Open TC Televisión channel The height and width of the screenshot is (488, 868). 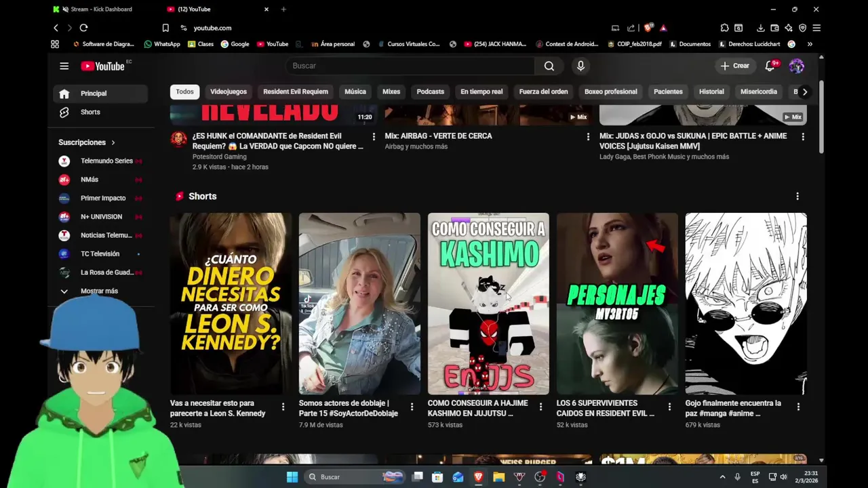coord(100,253)
